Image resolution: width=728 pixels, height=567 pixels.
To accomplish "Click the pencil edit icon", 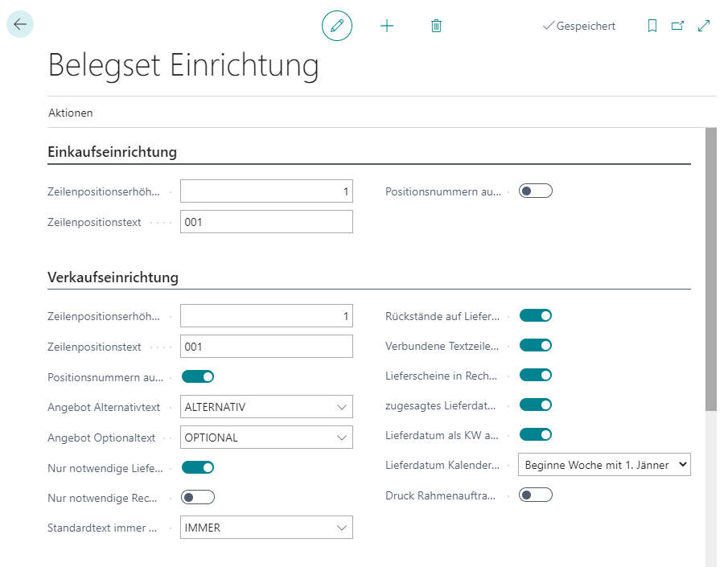I will [x=337, y=26].
